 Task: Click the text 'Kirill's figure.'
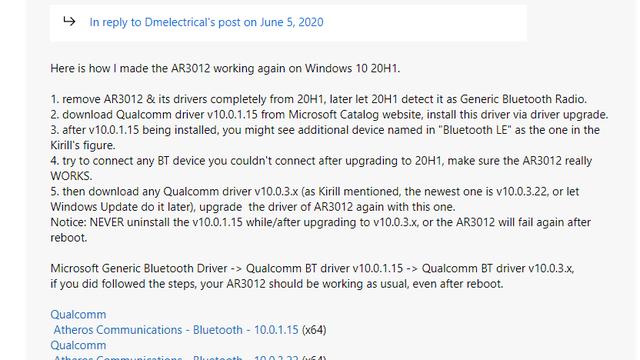[x=83, y=145]
